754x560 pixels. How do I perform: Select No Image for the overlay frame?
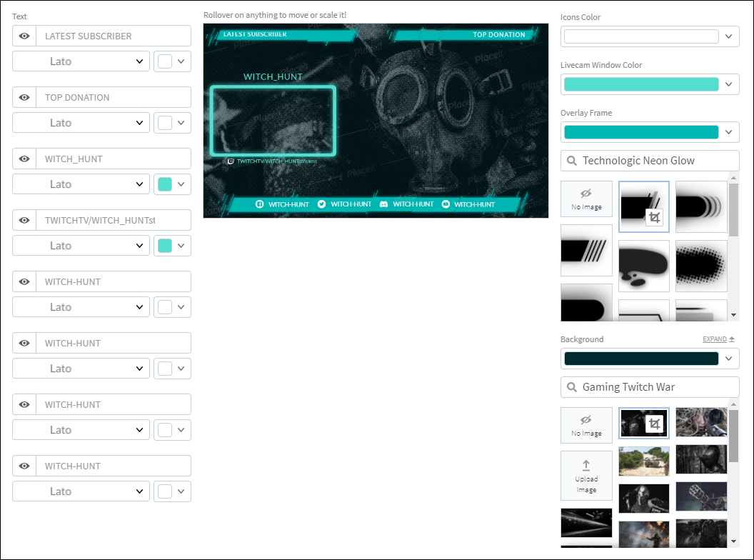[x=586, y=199]
